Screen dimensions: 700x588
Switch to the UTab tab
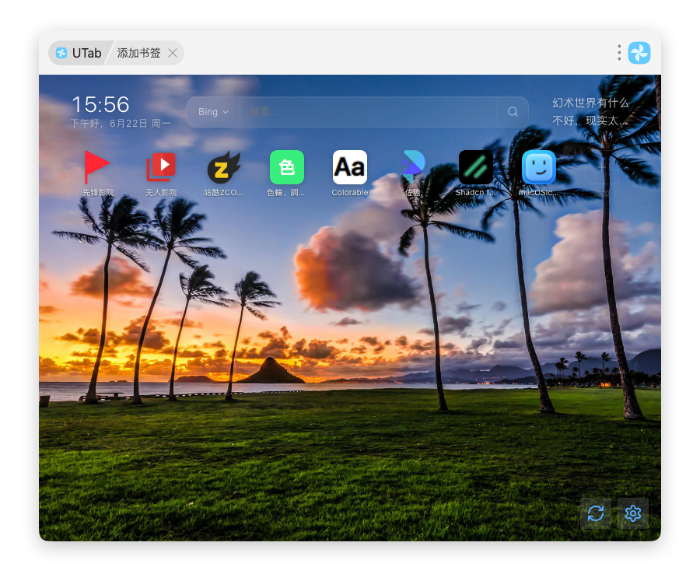point(79,53)
